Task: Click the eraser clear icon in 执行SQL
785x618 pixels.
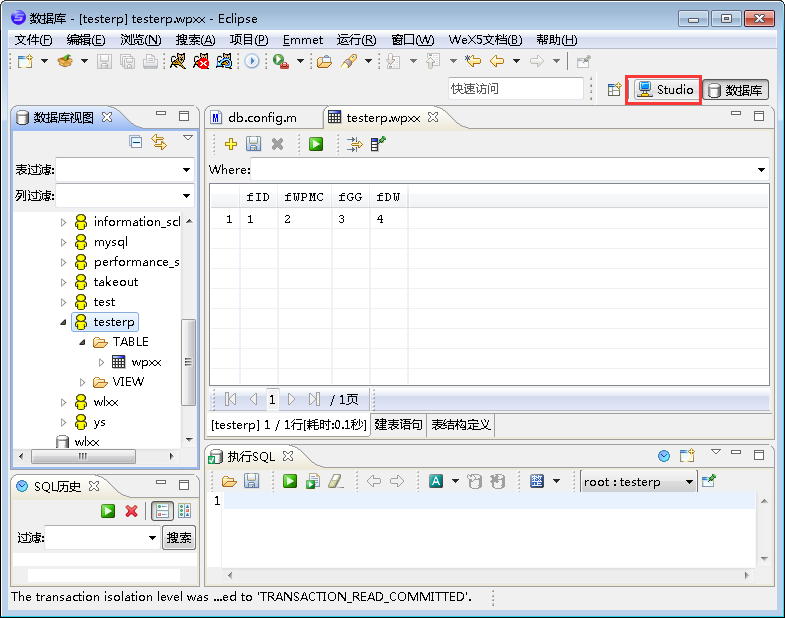Action: [335, 481]
